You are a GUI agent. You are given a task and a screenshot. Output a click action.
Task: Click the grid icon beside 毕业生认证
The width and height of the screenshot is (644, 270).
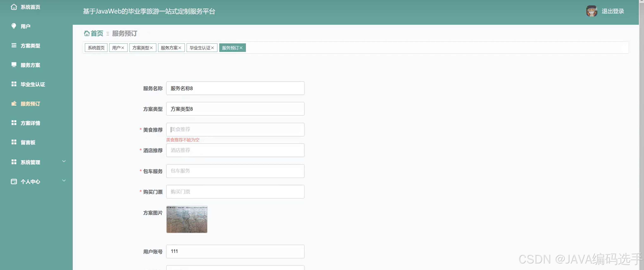14,84
